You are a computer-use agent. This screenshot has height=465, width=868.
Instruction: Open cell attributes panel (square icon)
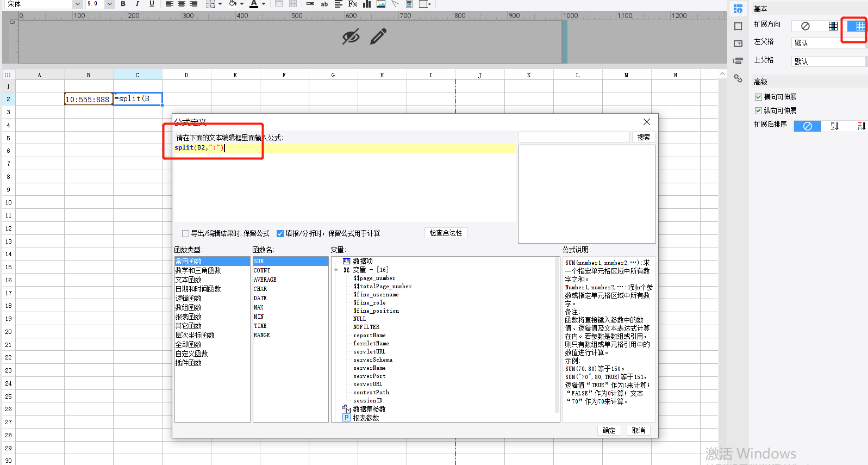pos(738,26)
